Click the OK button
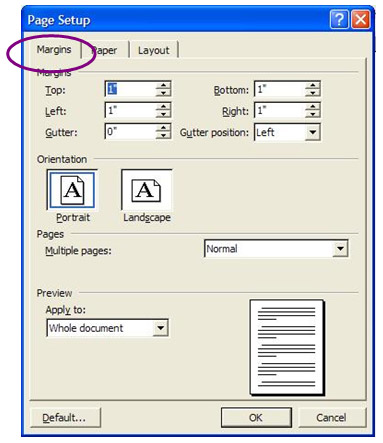 coord(256,417)
